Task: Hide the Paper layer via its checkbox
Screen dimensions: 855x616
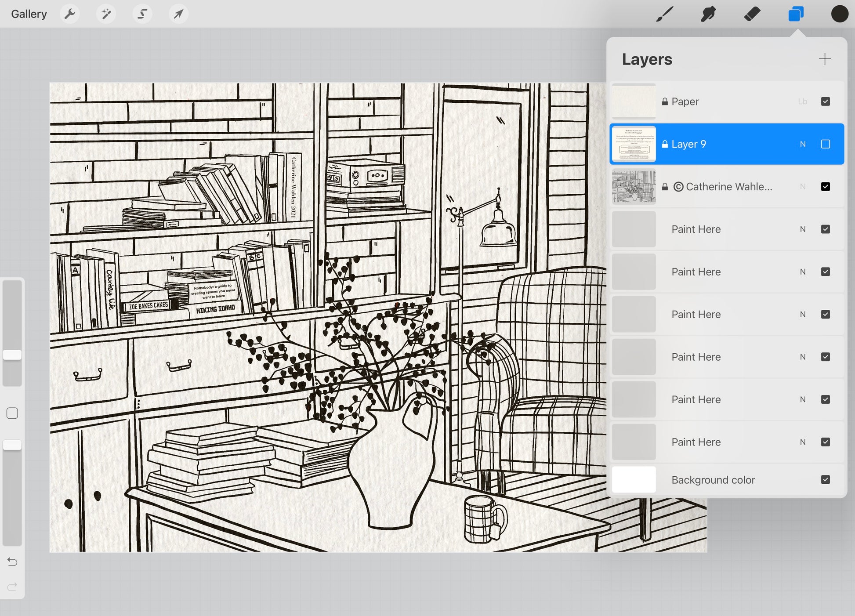Action: [825, 101]
